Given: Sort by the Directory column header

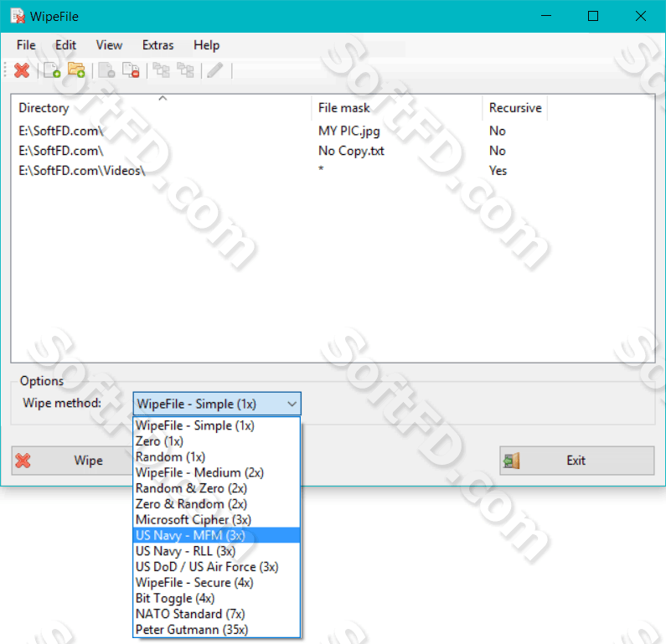Looking at the screenshot, I should 162,108.
